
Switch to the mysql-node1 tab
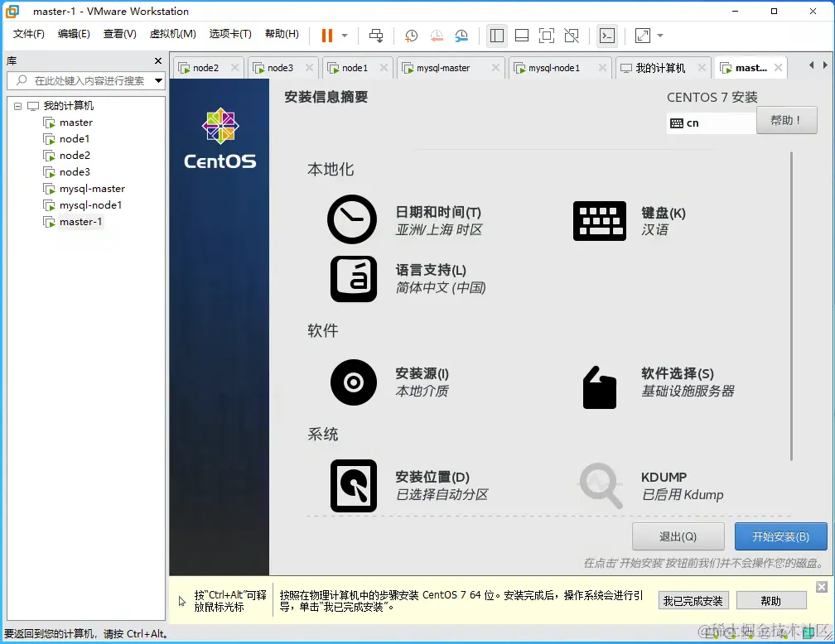554,68
